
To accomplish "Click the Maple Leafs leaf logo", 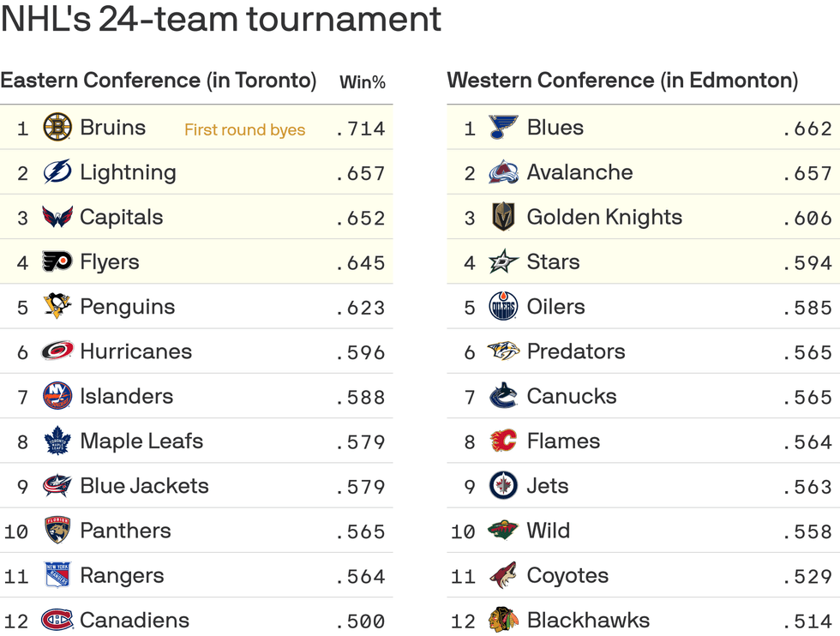I will (x=57, y=441).
